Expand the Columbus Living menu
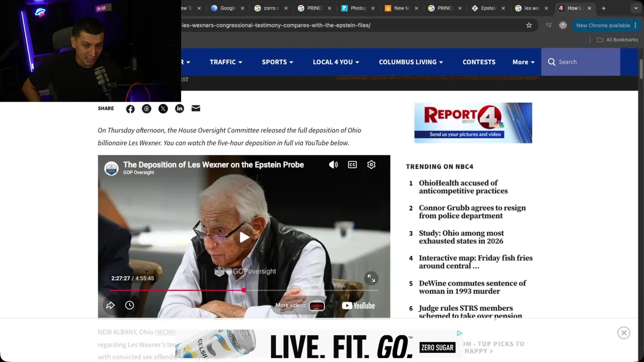Screen dimensions: 644x362 pos(411,62)
